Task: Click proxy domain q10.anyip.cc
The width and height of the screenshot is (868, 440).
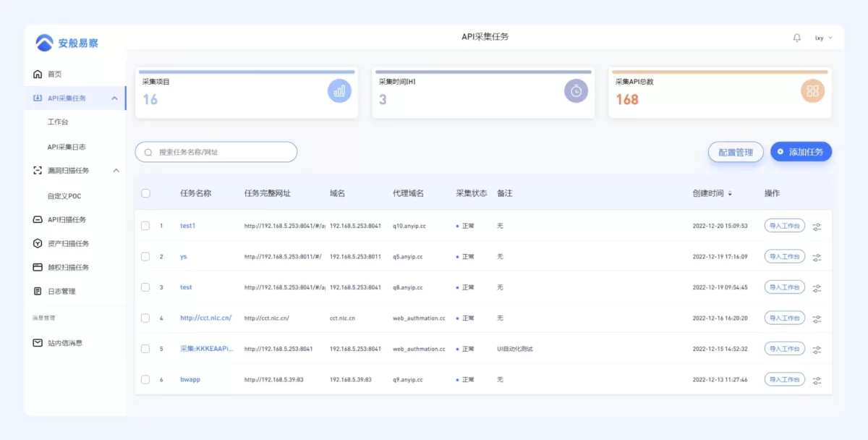Action: [x=409, y=226]
